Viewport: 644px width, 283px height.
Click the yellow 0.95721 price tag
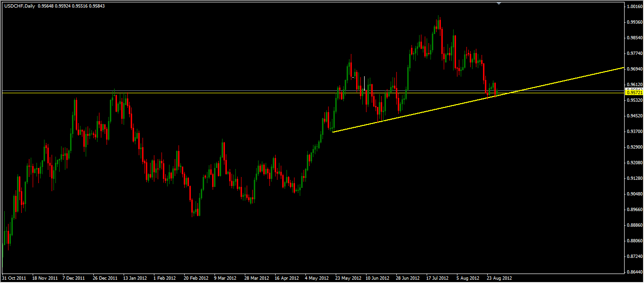tap(634, 93)
